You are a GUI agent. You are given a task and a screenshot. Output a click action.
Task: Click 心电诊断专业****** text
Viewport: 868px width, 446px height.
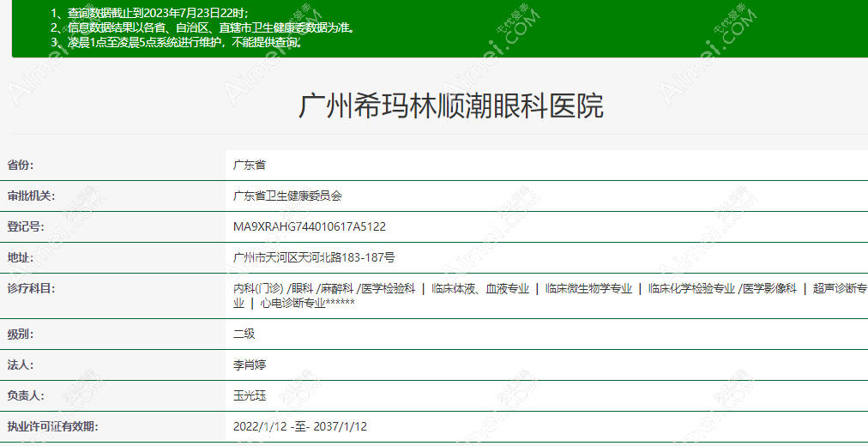tap(308, 304)
